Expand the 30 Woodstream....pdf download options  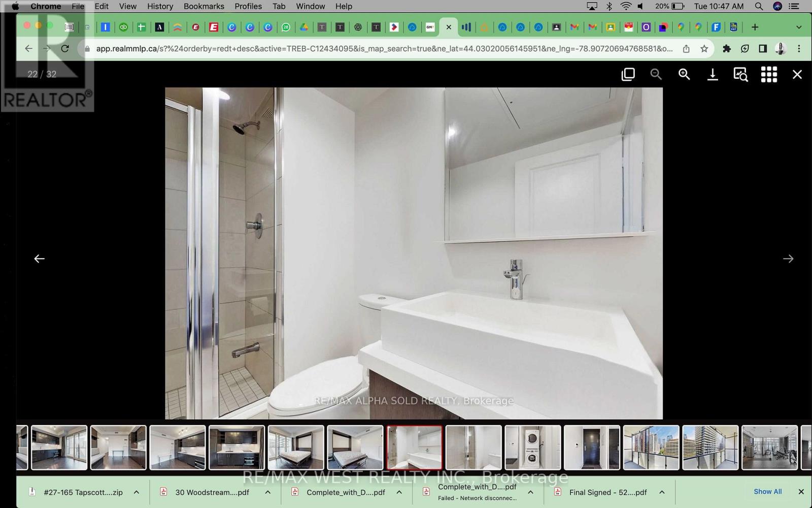click(267, 492)
